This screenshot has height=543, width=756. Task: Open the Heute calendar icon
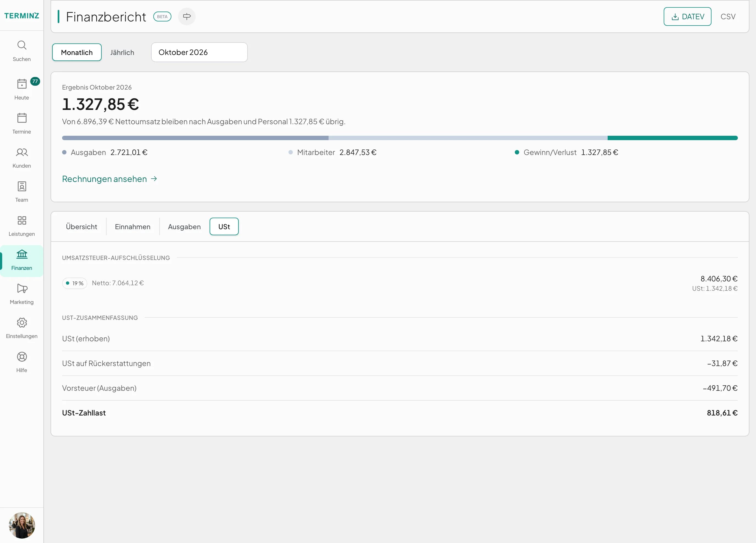[22, 84]
